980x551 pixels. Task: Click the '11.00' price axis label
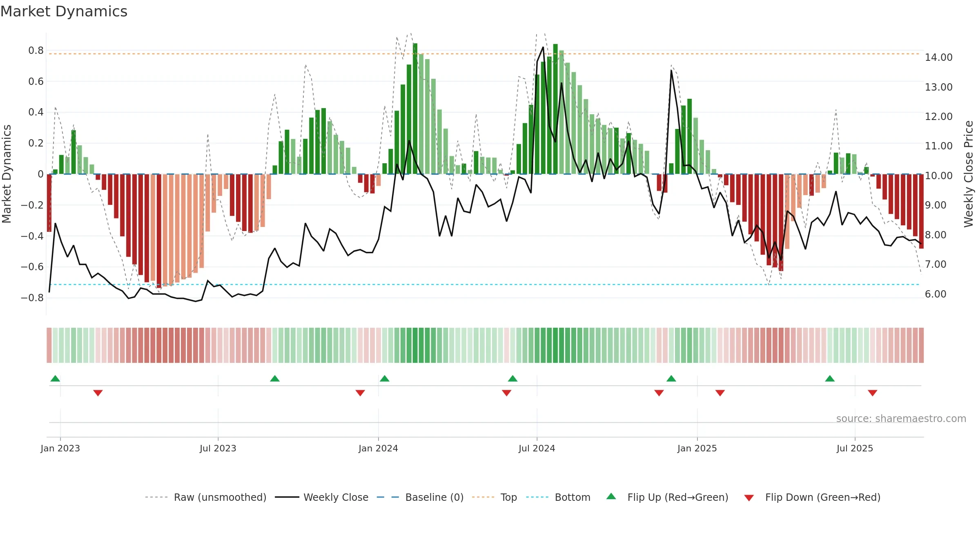(x=939, y=146)
